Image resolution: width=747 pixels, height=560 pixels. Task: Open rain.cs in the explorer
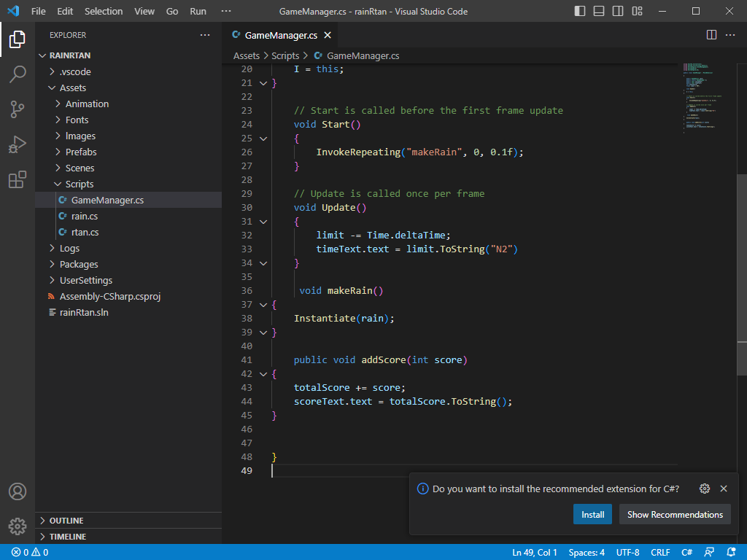coord(128,216)
